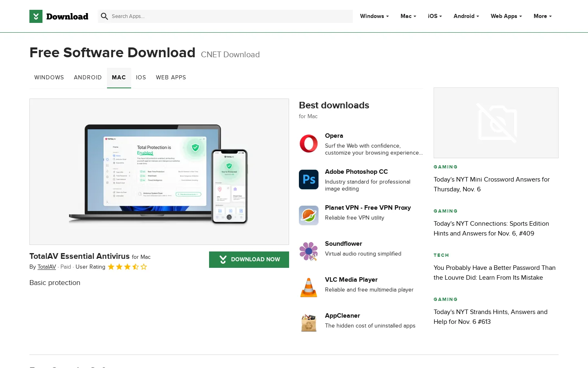The width and height of the screenshot is (588, 368).
Task: Expand the Windows dropdown menu
Action: [x=374, y=16]
